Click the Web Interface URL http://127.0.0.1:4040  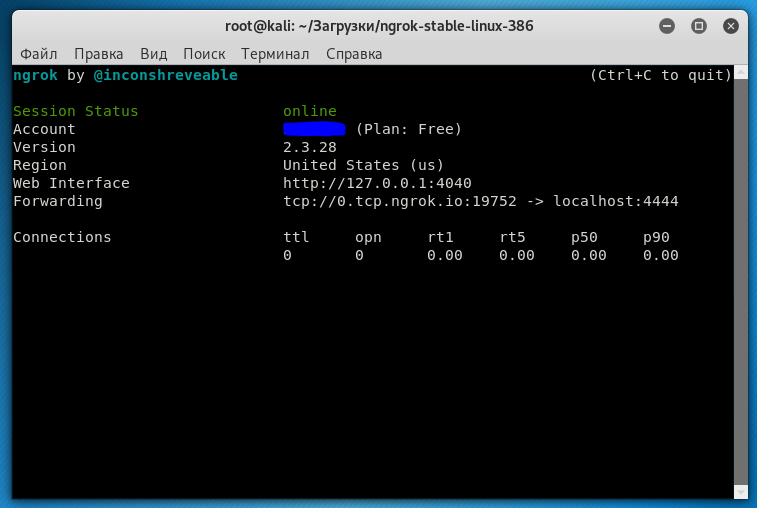click(377, 183)
